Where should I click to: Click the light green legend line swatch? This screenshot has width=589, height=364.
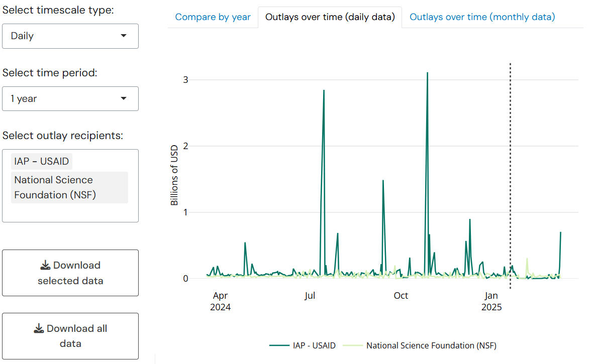point(352,345)
